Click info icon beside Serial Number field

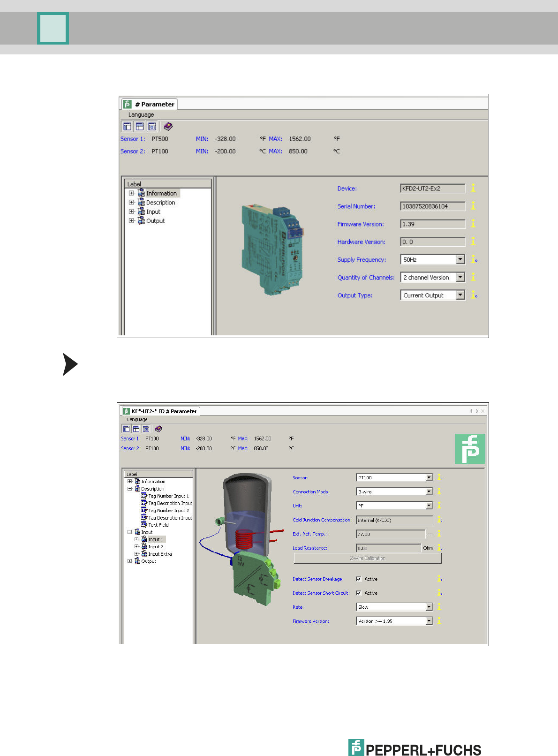pyautogui.click(x=473, y=206)
